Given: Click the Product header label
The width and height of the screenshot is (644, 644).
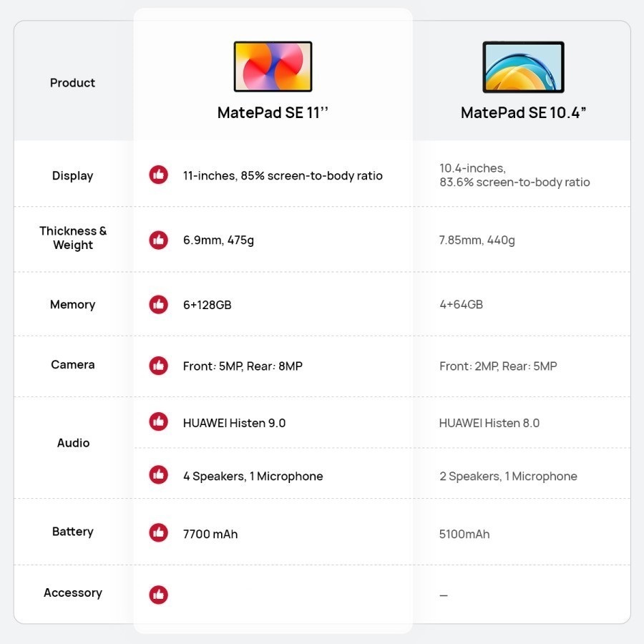Looking at the screenshot, I should (x=72, y=83).
